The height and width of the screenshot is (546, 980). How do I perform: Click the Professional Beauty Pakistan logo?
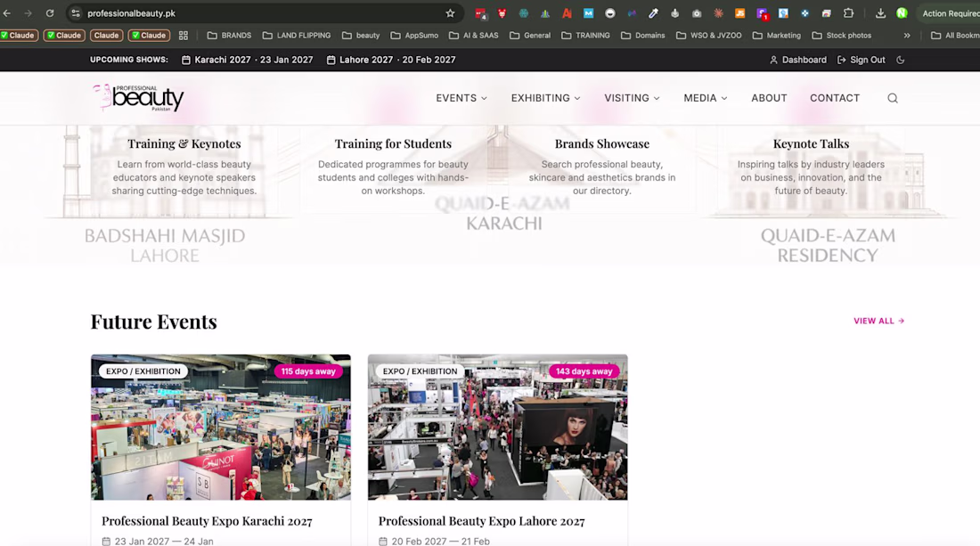pyautogui.click(x=138, y=98)
